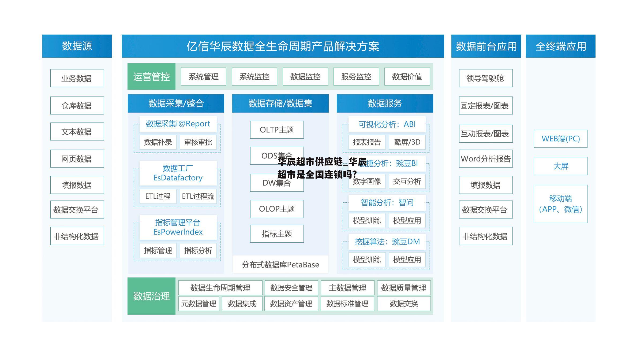This screenshot has height=352, width=644.
Task: Click the 酷屏/3D box
Action: [407, 142]
